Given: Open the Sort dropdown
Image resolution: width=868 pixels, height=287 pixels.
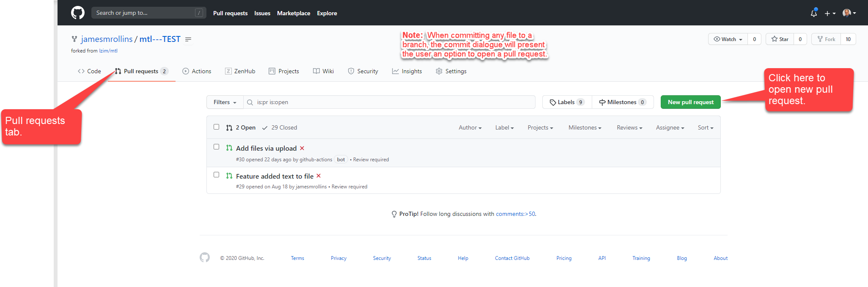Looking at the screenshot, I should (x=706, y=127).
